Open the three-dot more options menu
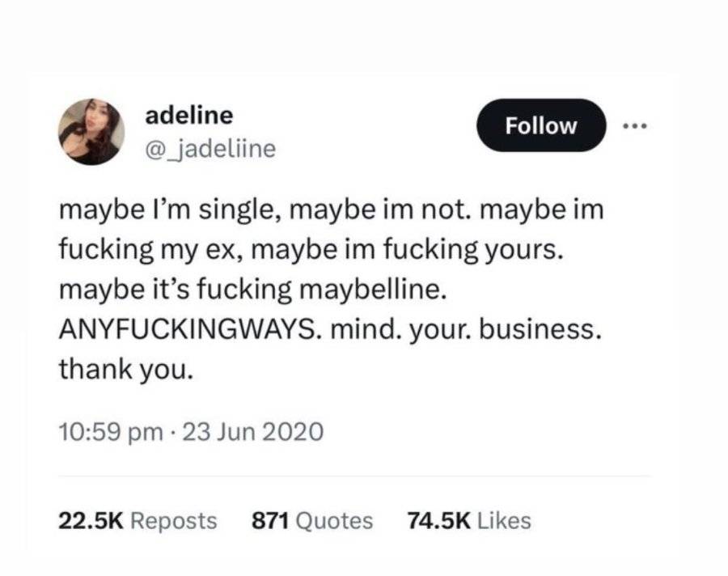This screenshot has width=728, height=576. (x=635, y=125)
